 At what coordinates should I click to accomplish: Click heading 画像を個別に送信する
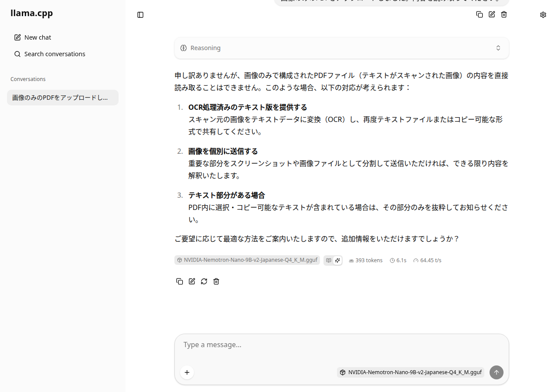point(223,151)
